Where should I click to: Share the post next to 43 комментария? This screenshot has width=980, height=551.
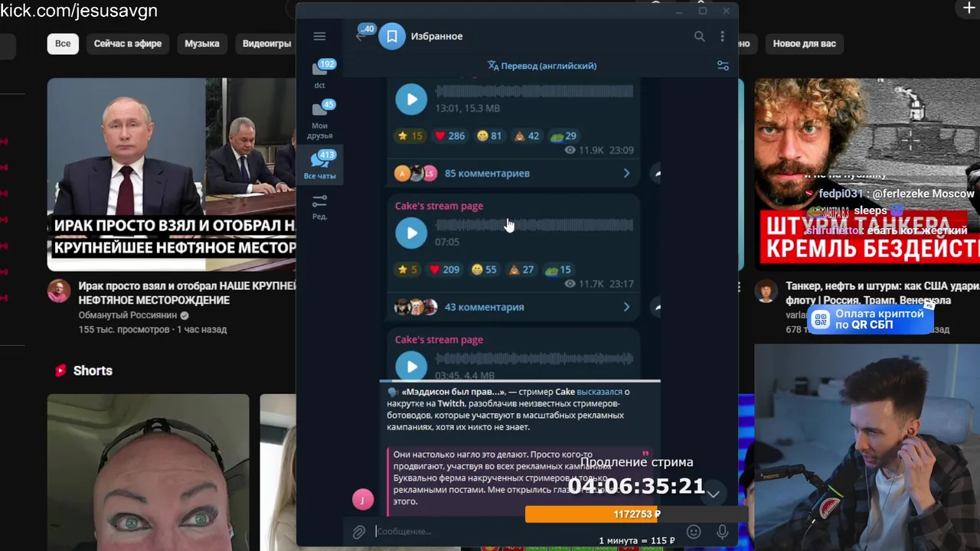[656, 307]
